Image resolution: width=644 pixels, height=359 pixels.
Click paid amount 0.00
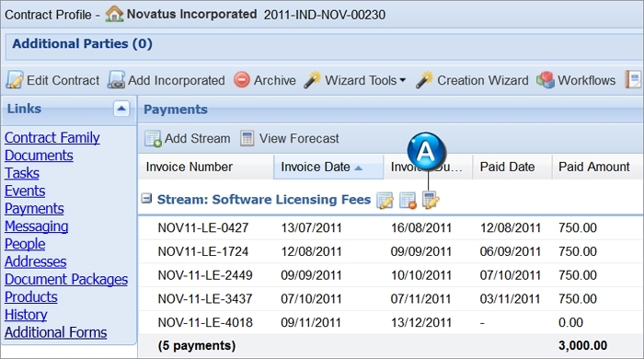coord(570,322)
